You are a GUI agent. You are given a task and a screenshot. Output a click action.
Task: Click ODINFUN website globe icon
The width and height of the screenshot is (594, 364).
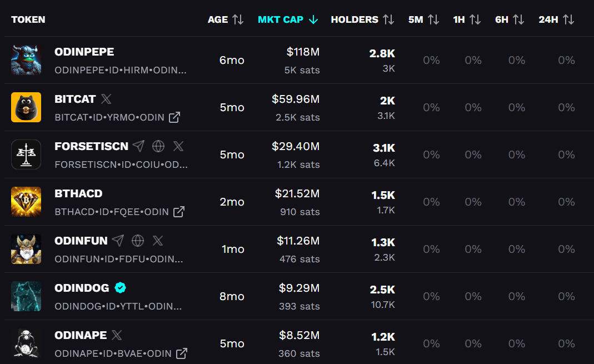[138, 240]
